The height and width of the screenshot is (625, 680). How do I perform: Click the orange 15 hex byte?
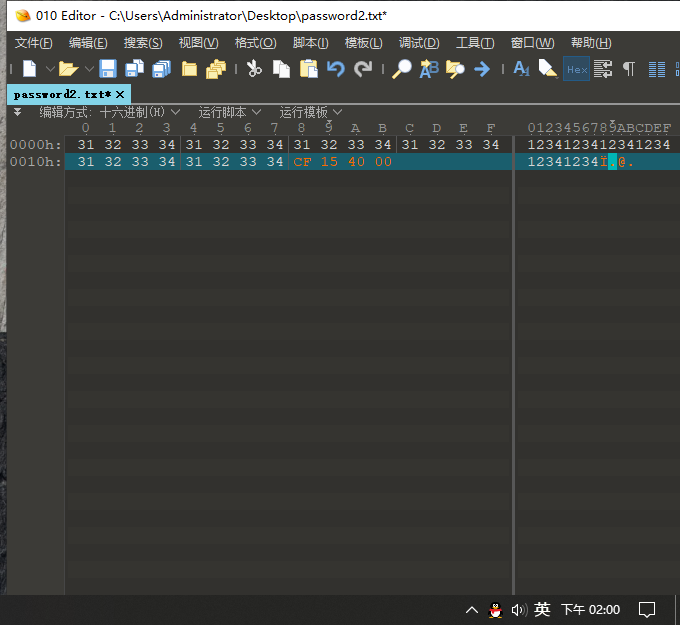[329, 162]
